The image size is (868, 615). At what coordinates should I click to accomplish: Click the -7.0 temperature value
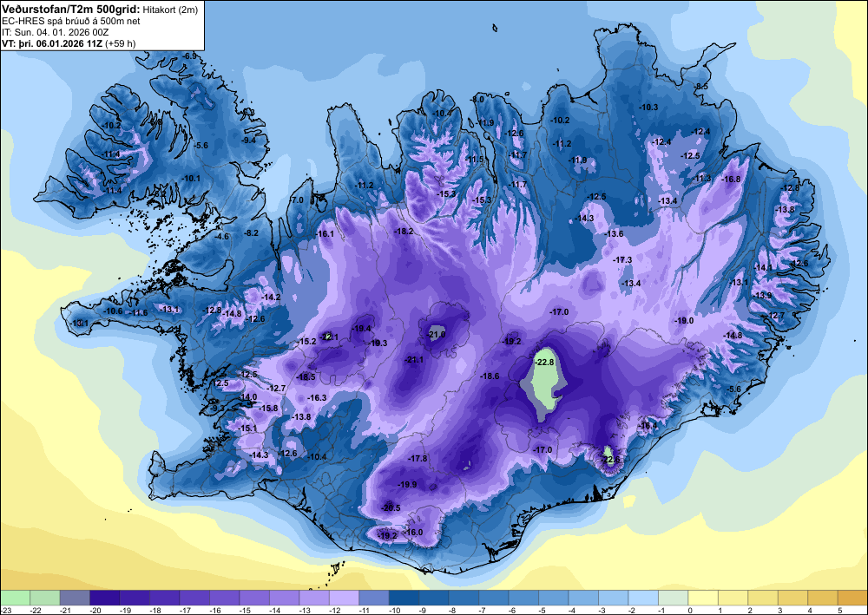pos(297,200)
